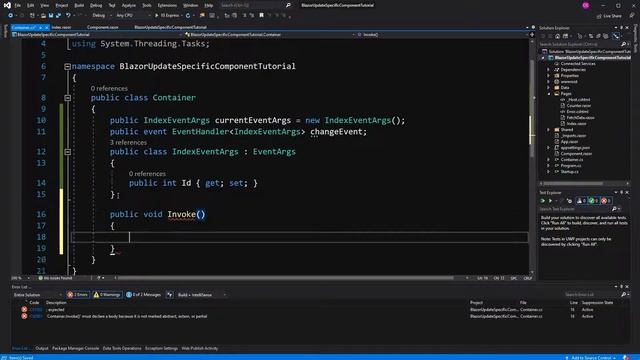Collapse the Pages folder in Solution Explorer

[549, 94]
